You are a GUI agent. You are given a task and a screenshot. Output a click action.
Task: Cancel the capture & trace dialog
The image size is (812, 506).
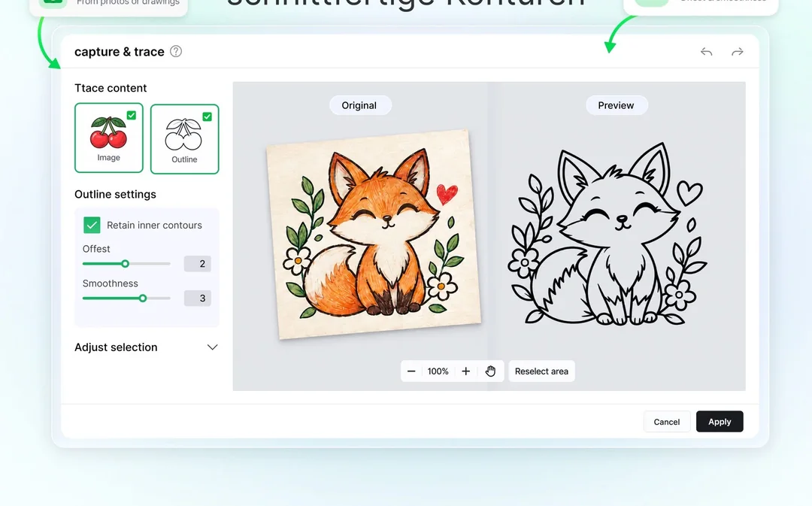pos(666,422)
